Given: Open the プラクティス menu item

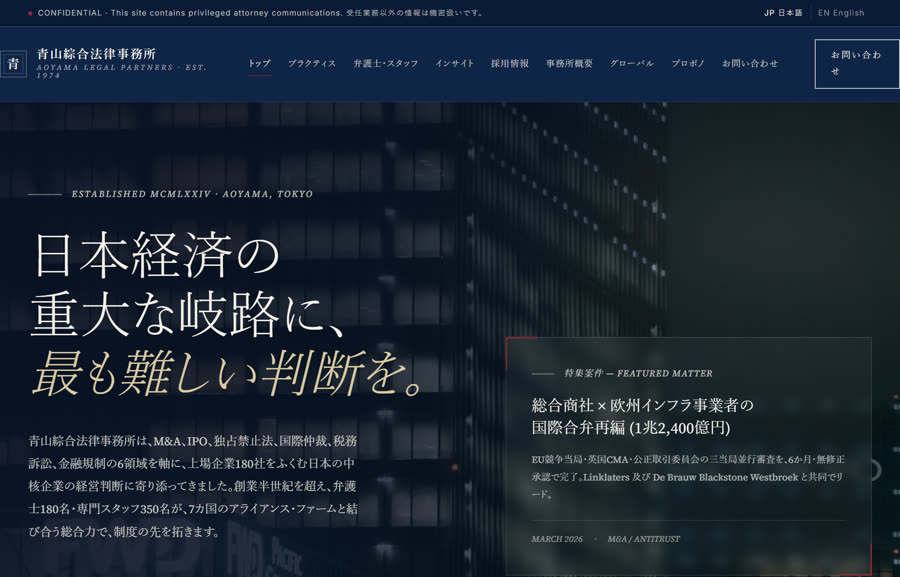Looking at the screenshot, I should point(312,64).
